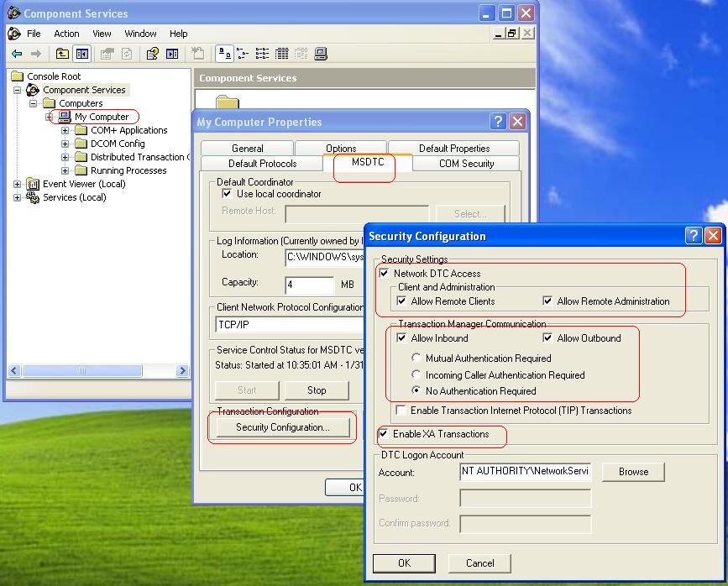This screenshot has height=586, width=728.
Task: Toggle the Show/Hide Console Tree toolbar icon
Action: click(82, 54)
